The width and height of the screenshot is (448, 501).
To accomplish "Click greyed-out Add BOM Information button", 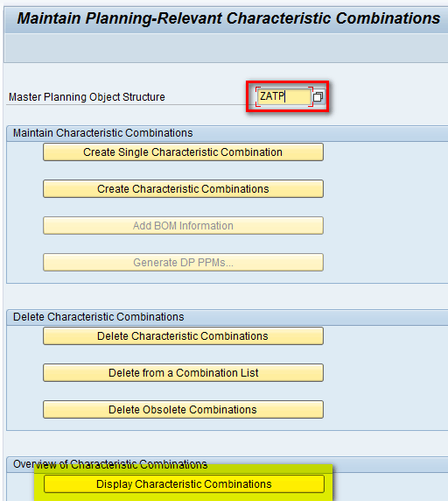I will pos(183,226).
